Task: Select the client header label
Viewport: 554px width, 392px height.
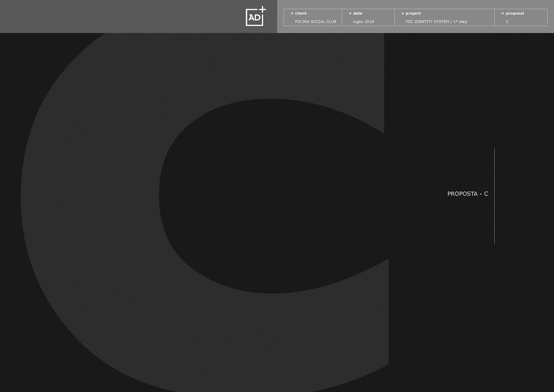Action: point(301,13)
